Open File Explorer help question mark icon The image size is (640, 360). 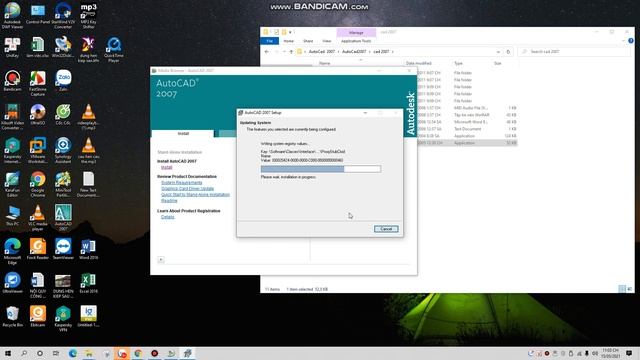[x=631, y=41]
